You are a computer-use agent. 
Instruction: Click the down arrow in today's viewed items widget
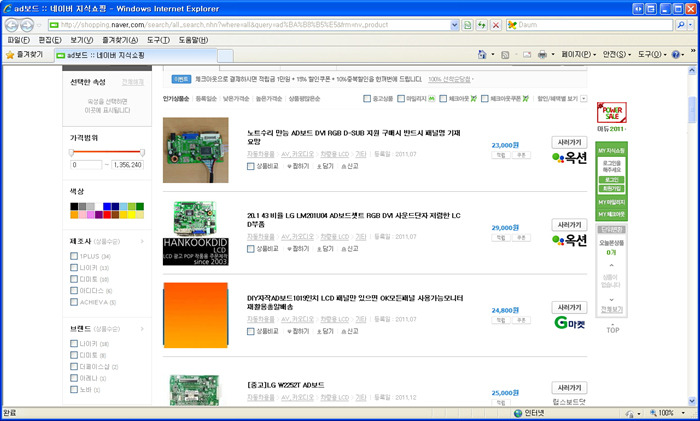[612, 299]
